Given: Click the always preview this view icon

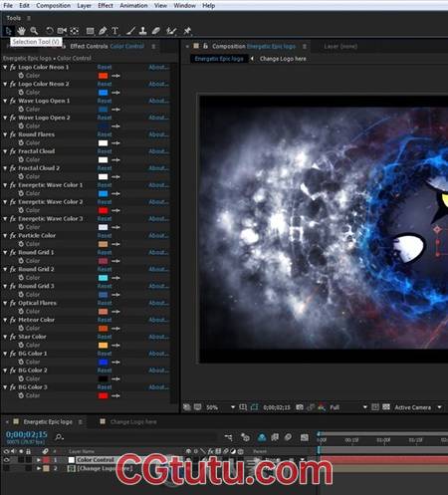Looking at the screenshot, I should pos(187,407).
